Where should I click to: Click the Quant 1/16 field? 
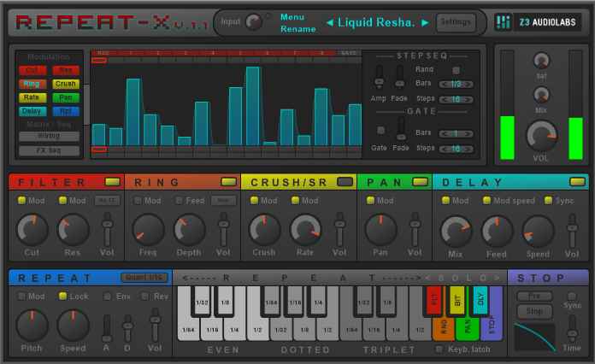[144, 278]
